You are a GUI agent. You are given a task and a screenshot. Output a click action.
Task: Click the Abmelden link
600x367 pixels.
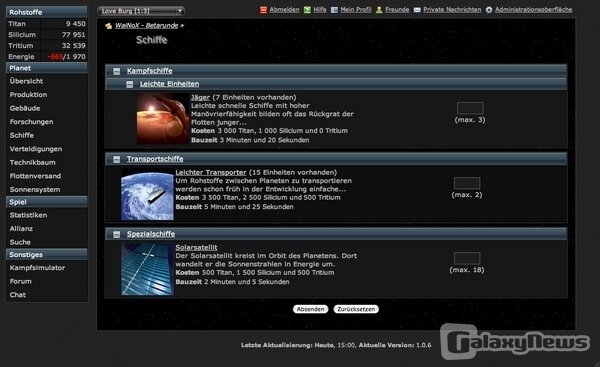pyautogui.click(x=284, y=10)
